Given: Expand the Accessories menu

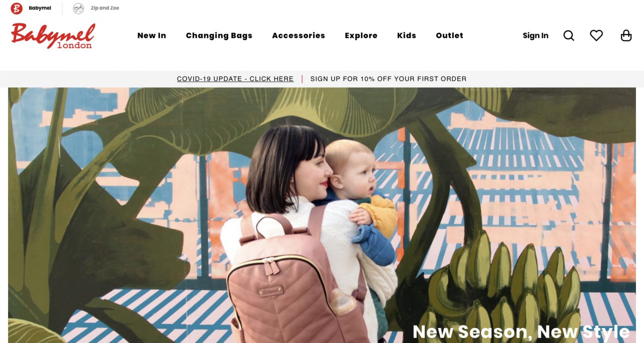Looking at the screenshot, I should click(298, 35).
